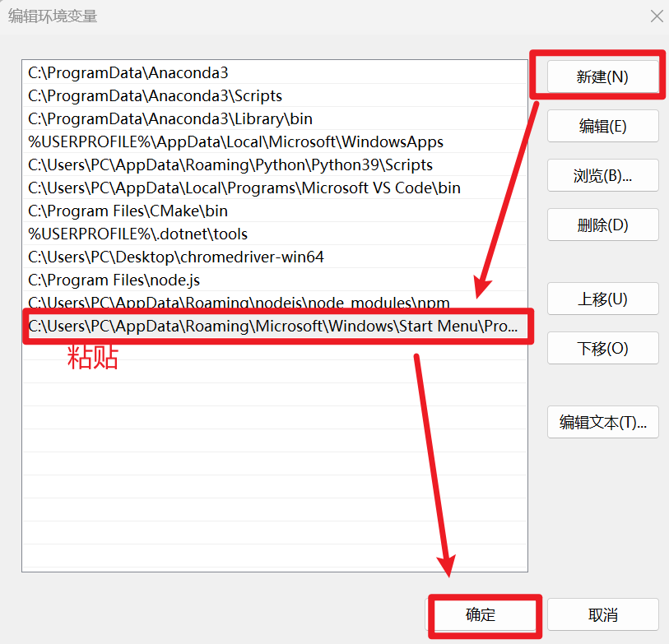Select the C:\Program Files\CMake\bin entry

tap(275, 211)
